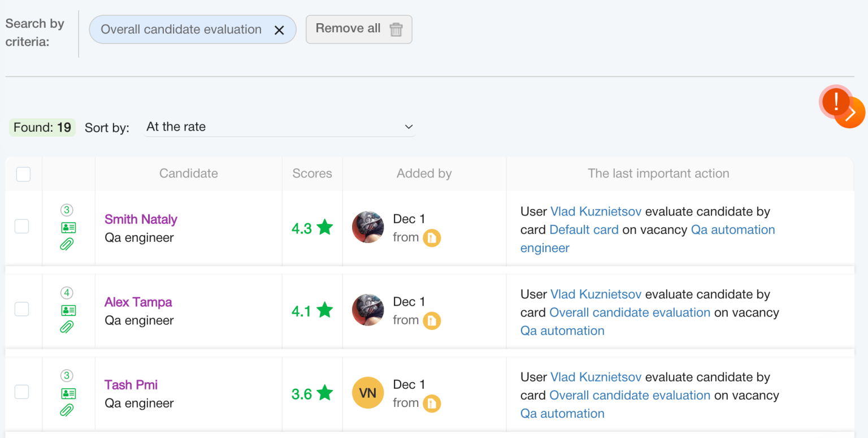Tick the Tash Pmi row checkbox
Image resolution: width=868 pixels, height=438 pixels.
tap(21, 392)
